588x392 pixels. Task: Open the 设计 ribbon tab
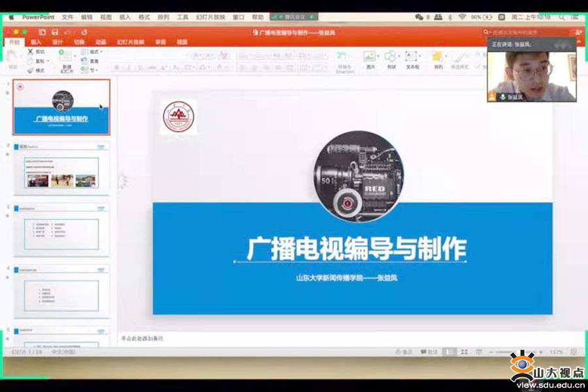click(57, 42)
